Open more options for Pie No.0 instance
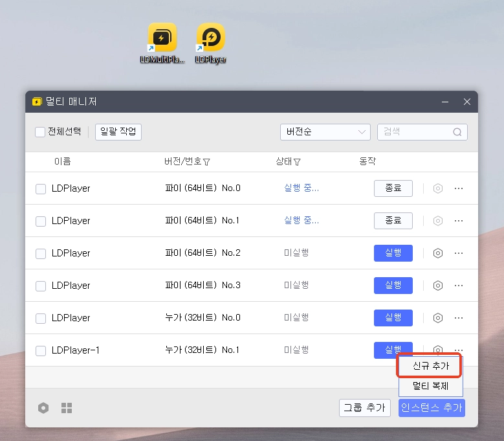Image resolution: width=504 pixels, height=441 pixels. pos(459,188)
